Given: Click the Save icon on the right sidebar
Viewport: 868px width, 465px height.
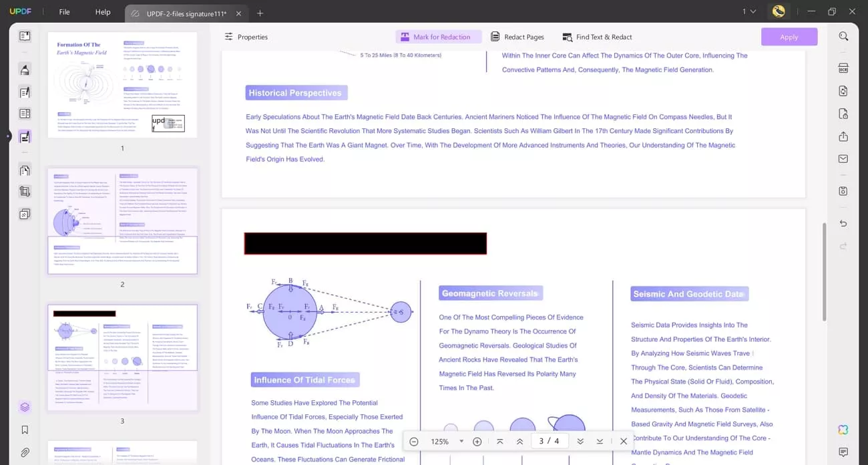Looking at the screenshot, I should [x=842, y=190].
